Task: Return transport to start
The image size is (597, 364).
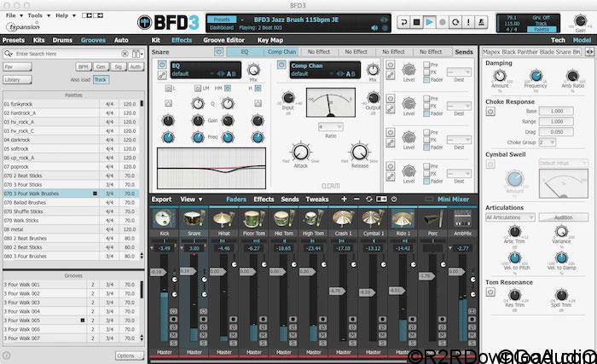Action: coord(403,22)
